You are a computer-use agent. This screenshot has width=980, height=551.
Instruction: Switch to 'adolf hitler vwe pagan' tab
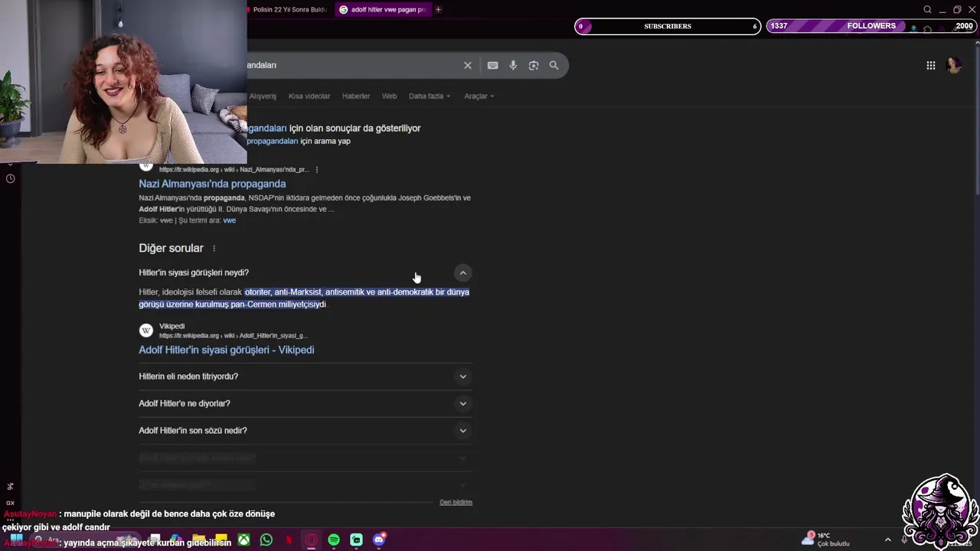click(383, 9)
